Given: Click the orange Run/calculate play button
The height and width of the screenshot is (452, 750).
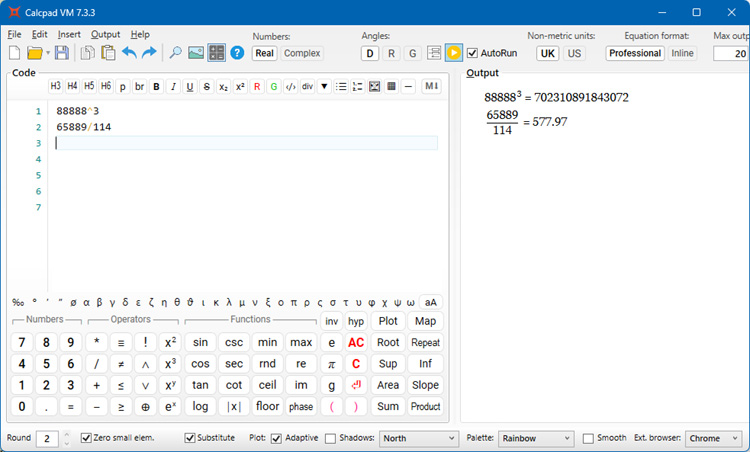Looking at the screenshot, I should coord(453,53).
